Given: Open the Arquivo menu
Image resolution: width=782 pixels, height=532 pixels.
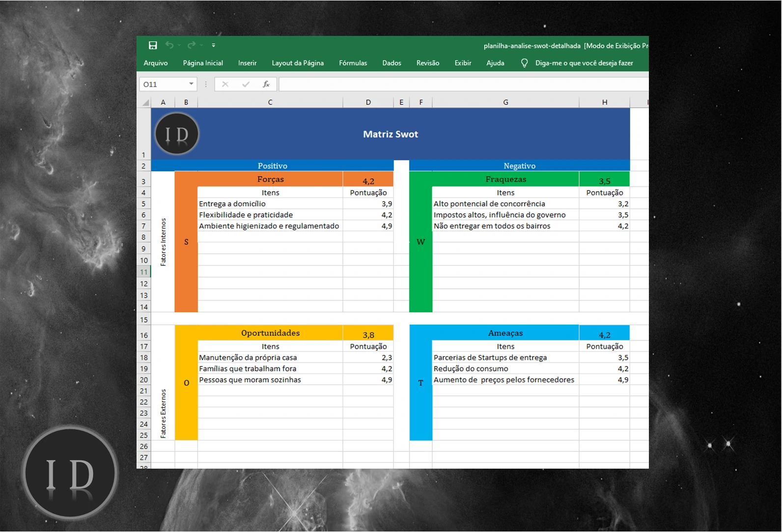Looking at the screenshot, I should point(156,63).
